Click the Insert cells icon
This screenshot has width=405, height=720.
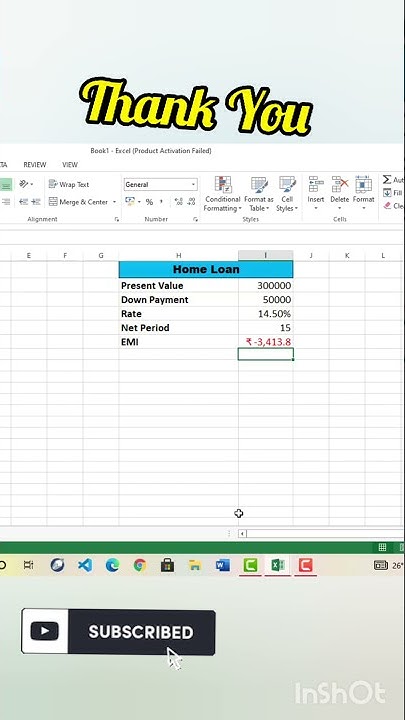click(x=315, y=184)
